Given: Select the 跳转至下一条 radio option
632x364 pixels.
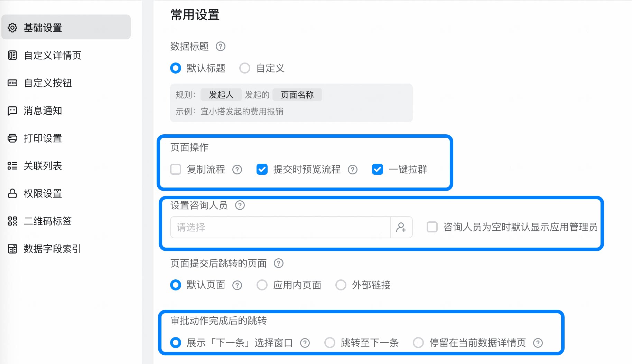Looking at the screenshot, I should 330,343.
